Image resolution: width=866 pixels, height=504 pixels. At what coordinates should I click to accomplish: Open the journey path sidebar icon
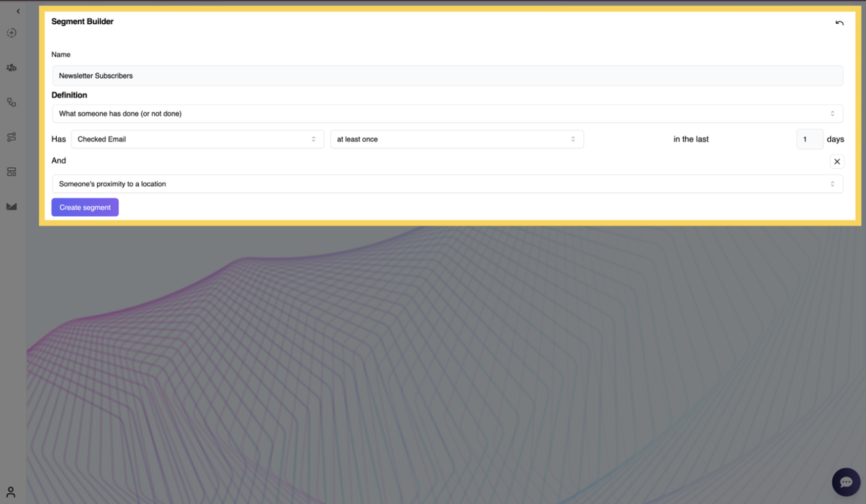pos(12,137)
